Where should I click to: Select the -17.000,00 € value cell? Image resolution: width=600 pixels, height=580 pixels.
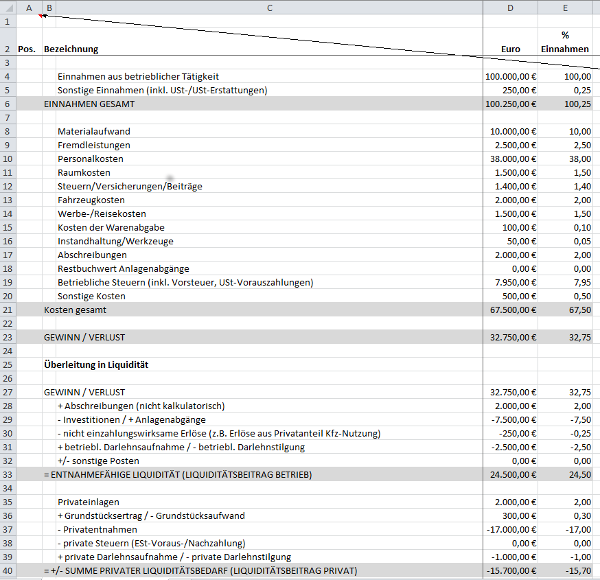(x=510, y=529)
